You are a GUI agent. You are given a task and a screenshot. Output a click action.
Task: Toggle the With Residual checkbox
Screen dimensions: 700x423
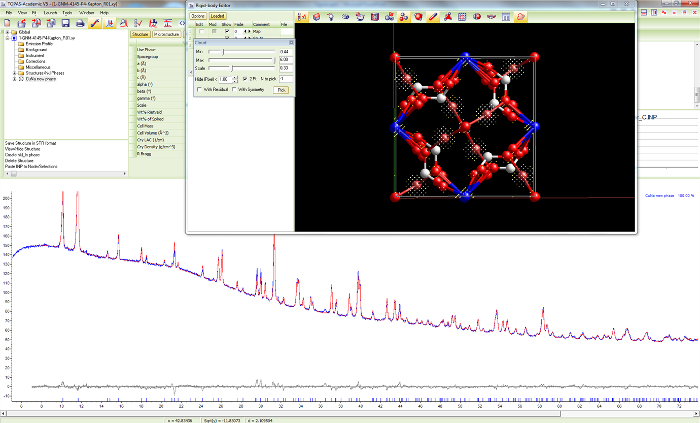pos(199,89)
